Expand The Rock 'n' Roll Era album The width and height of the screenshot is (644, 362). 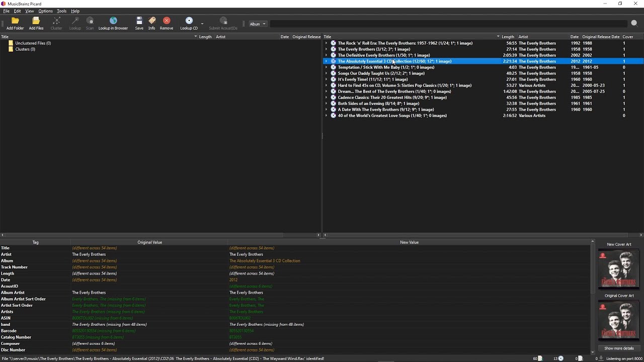click(x=326, y=43)
